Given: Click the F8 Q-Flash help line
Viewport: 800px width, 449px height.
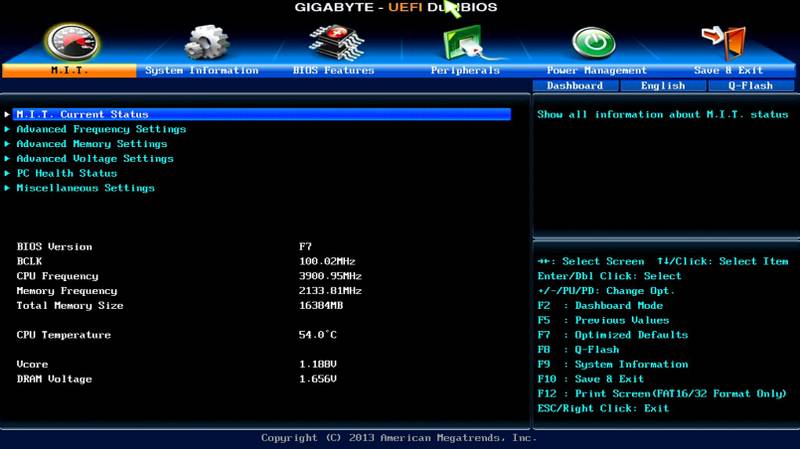Looking at the screenshot, I should [x=578, y=350].
